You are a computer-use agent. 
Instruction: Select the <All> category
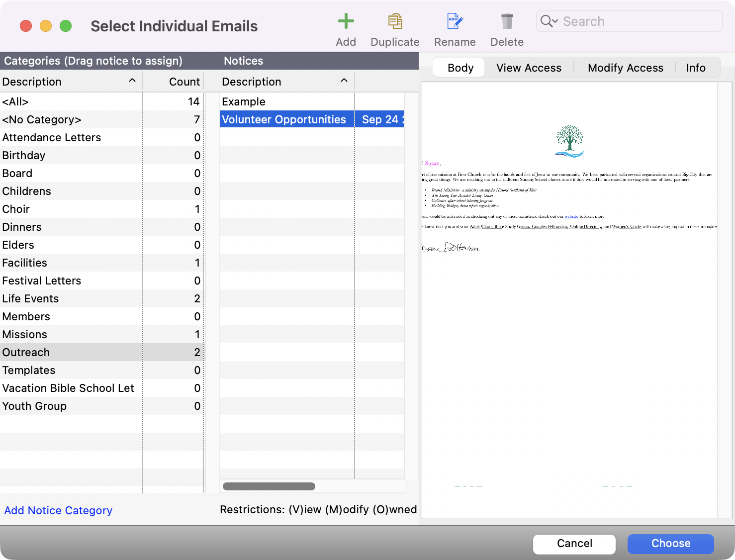click(101, 101)
